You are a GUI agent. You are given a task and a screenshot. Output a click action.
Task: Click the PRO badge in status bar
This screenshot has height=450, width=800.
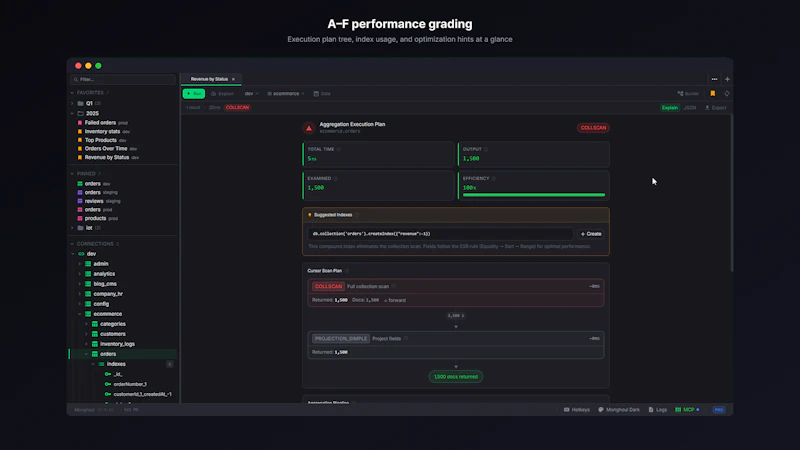(x=719, y=410)
